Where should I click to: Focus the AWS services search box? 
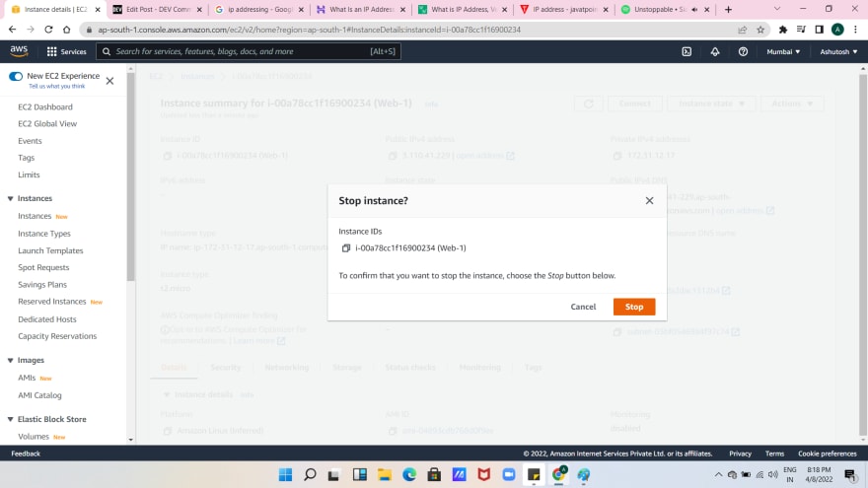point(249,51)
